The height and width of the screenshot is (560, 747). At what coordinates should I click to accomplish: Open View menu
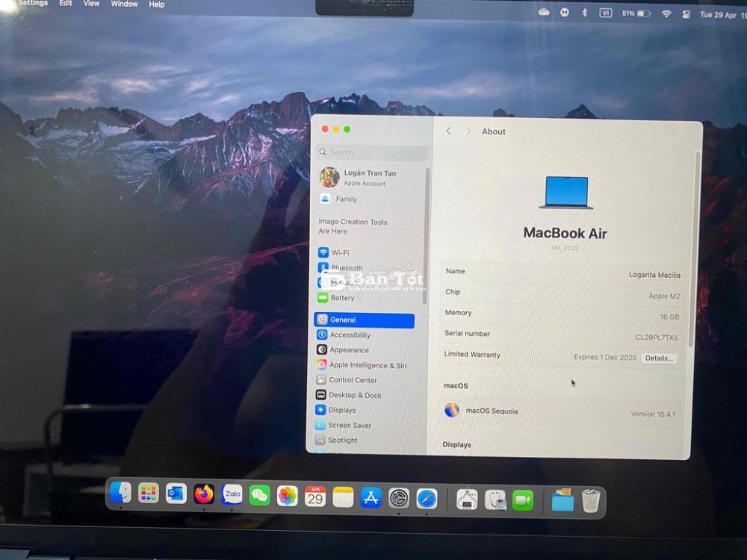click(91, 3)
